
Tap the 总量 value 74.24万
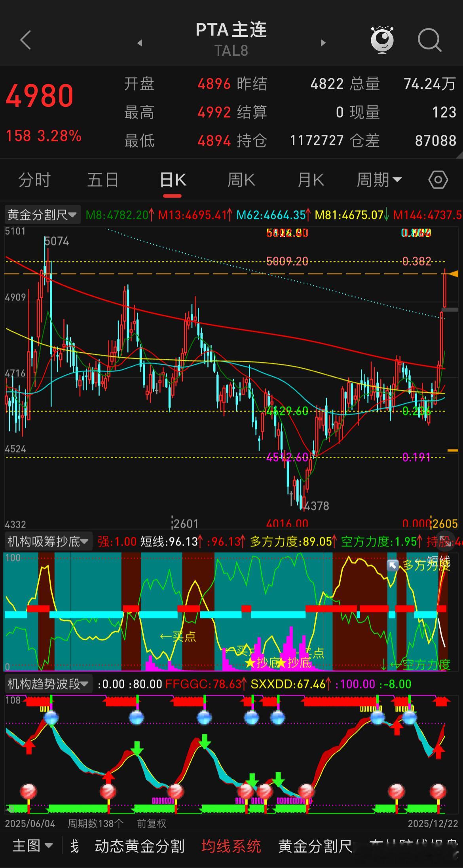tap(430, 84)
